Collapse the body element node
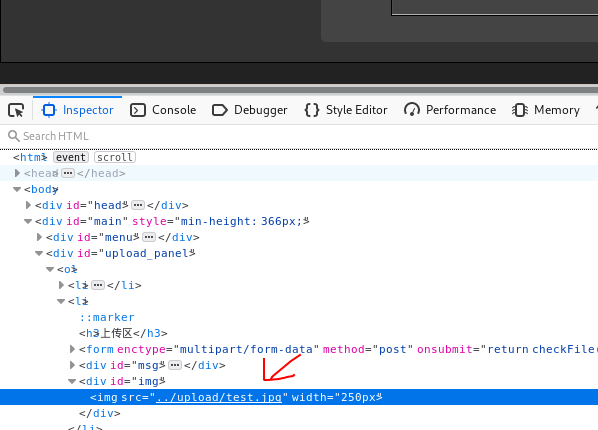The height and width of the screenshot is (430, 598). 17,189
